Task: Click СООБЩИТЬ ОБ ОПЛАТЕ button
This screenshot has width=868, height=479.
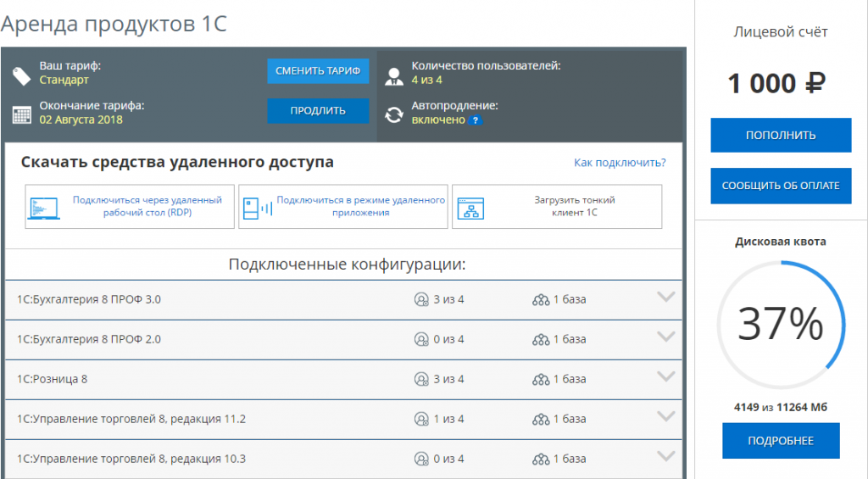Action: coord(781,186)
